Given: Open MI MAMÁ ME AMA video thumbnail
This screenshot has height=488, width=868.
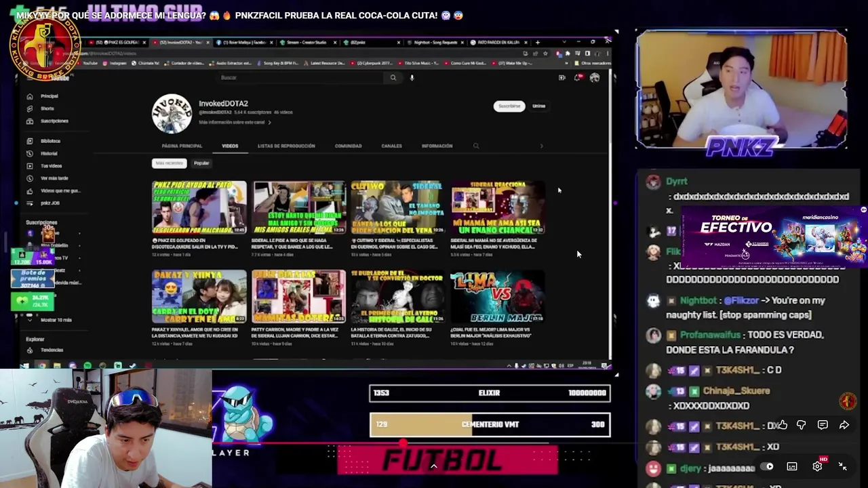Looking at the screenshot, I should [498, 207].
